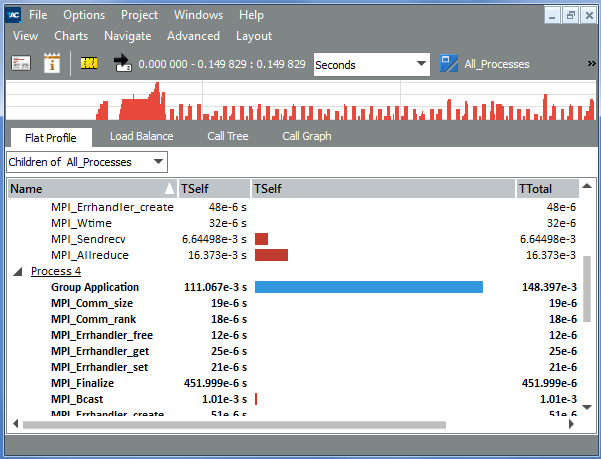This screenshot has width=601, height=459.
Task: Click the red MPI_Allreduce TSelf bar
Action: click(x=271, y=255)
